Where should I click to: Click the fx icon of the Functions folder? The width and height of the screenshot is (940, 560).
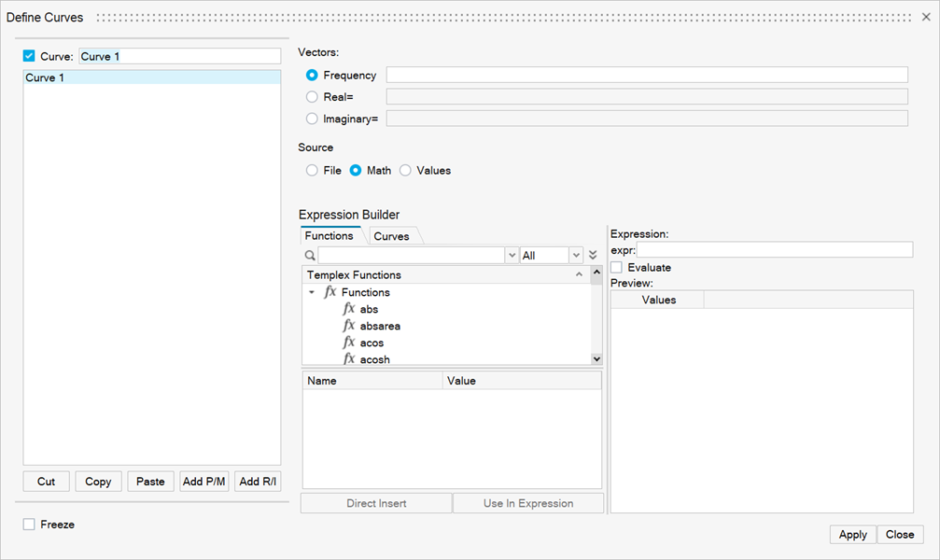330,292
